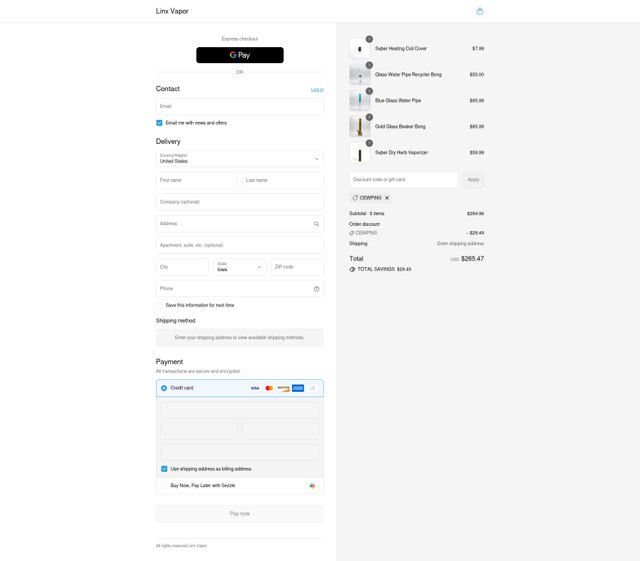Click the CEWPINS tag icon in chip
The image size is (640, 561).
[355, 198]
